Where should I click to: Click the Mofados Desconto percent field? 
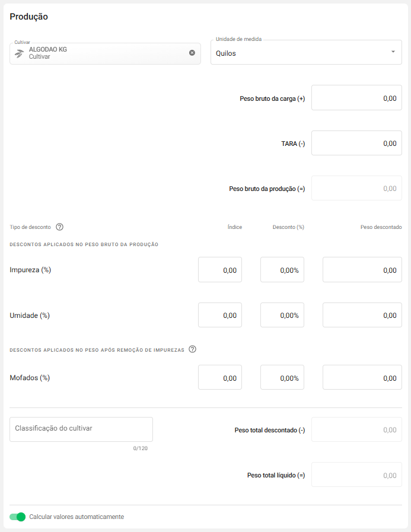click(x=282, y=377)
